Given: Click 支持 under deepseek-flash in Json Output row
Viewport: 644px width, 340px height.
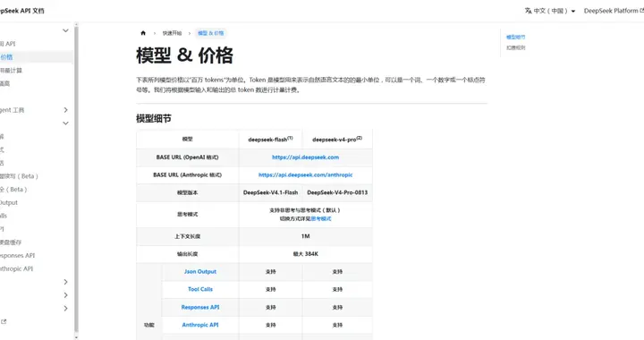Looking at the screenshot, I should (x=270, y=272).
